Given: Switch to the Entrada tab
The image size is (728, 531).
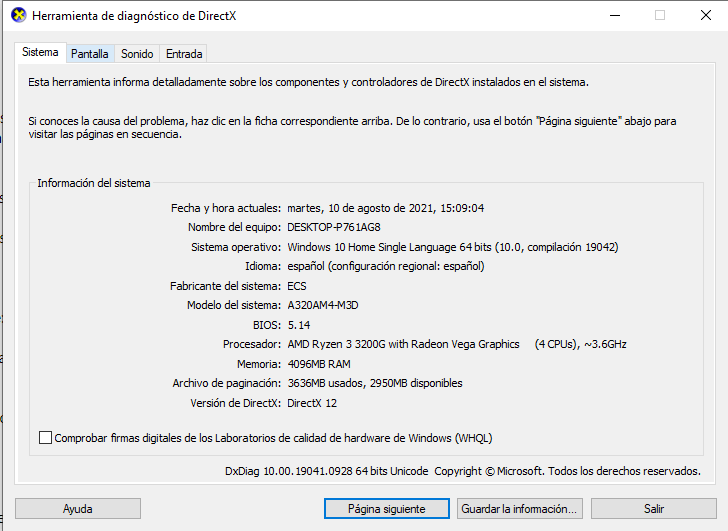Looking at the screenshot, I should pos(184,54).
